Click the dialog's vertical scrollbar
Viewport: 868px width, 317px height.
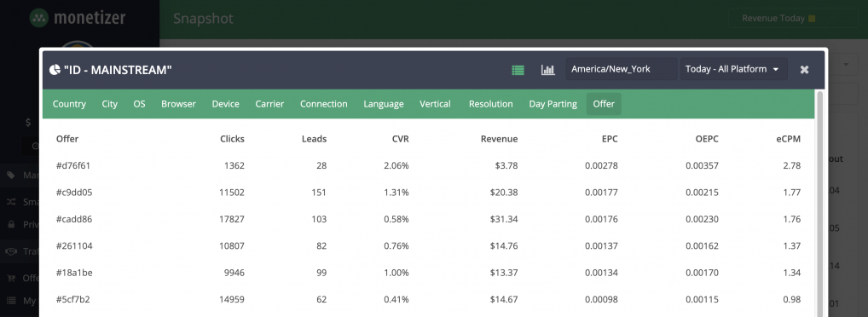[x=819, y=205]
